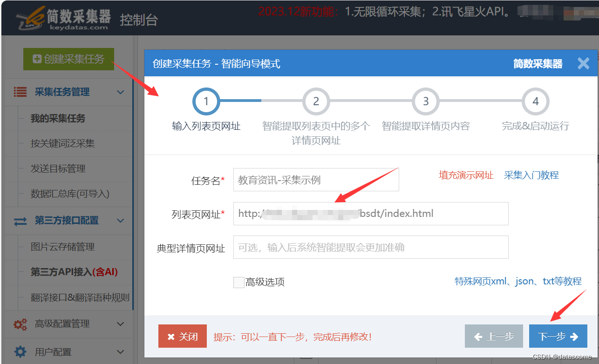Click the gears icon beside 高级配置管理
Viewport: 599px width, 364px height.
[x=20, y=324]
